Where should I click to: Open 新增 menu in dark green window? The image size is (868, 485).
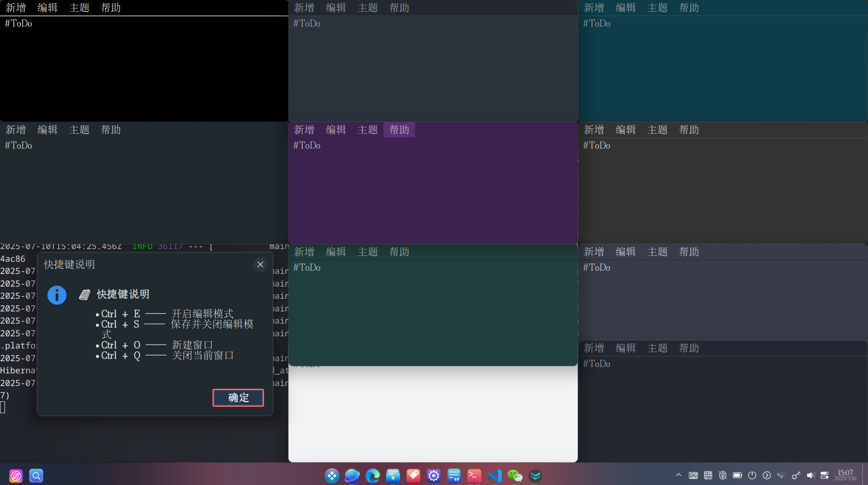click(304, 252)
